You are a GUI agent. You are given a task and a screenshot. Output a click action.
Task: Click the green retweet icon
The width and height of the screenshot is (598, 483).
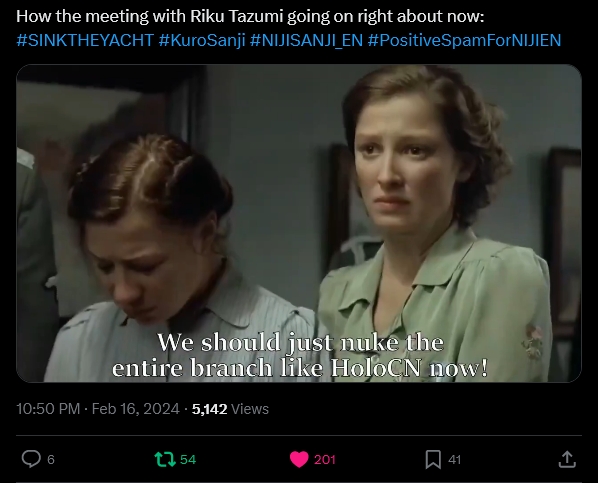pos(165,459)
